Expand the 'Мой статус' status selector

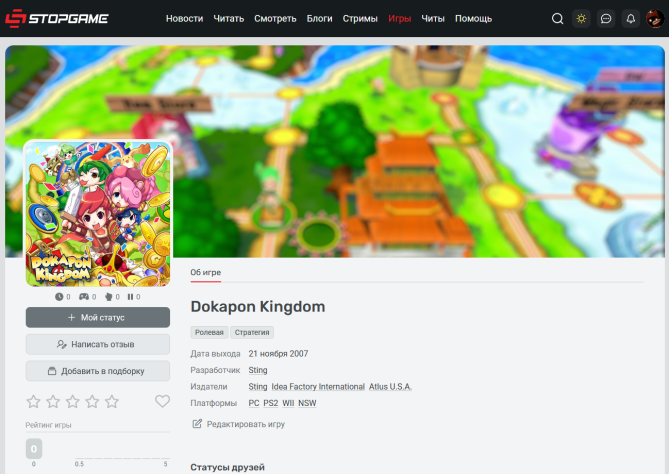pos(97,317)
